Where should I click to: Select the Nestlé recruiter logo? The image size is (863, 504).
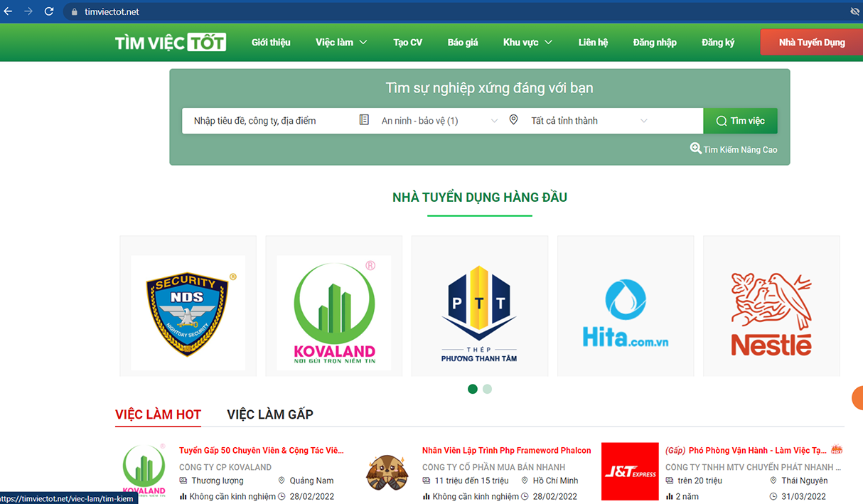pos(771,313)
